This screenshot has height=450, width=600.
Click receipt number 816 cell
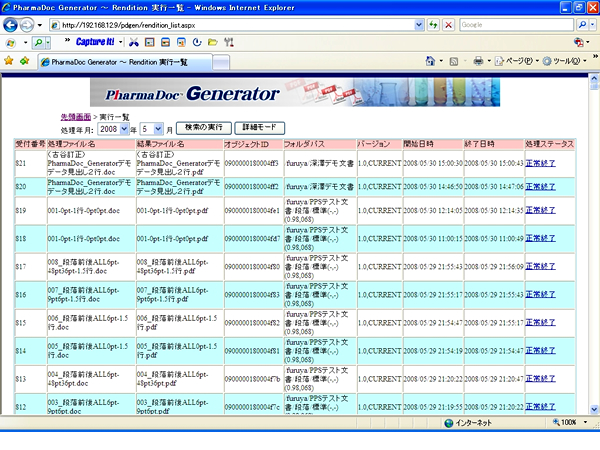tap(31, 295)
